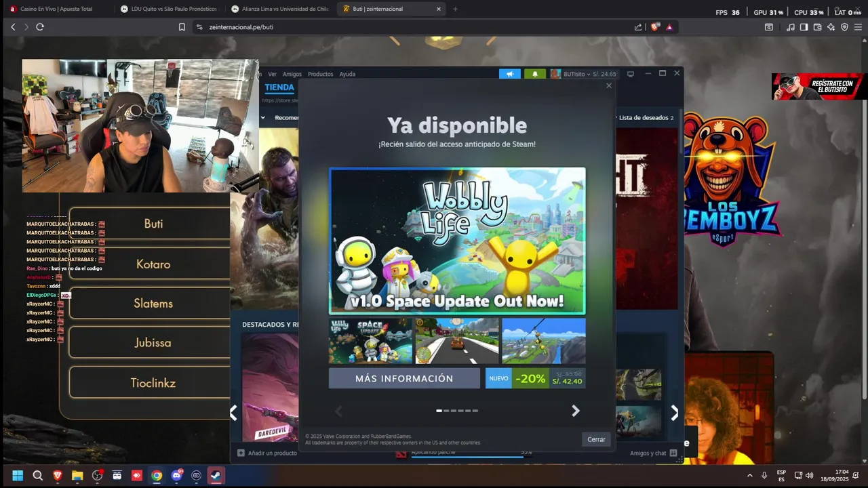
Task: Open Discord from the taskbar
Action: point(177,476)
